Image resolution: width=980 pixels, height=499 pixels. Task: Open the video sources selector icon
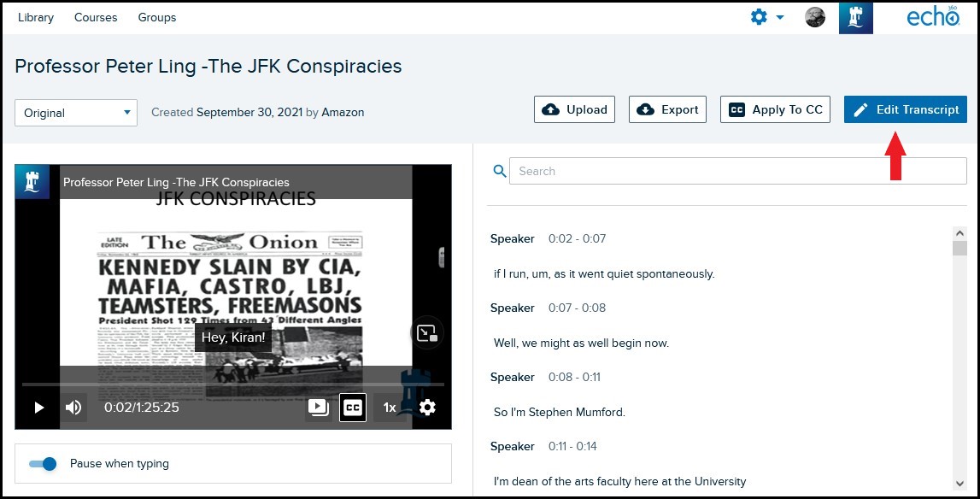318,408
